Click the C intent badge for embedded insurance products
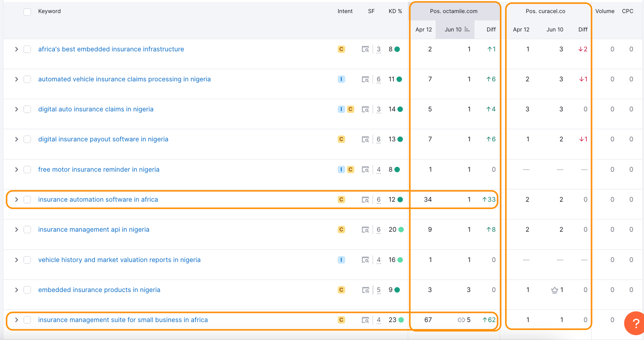Viewport: 644px width, 340px height. 341,290
